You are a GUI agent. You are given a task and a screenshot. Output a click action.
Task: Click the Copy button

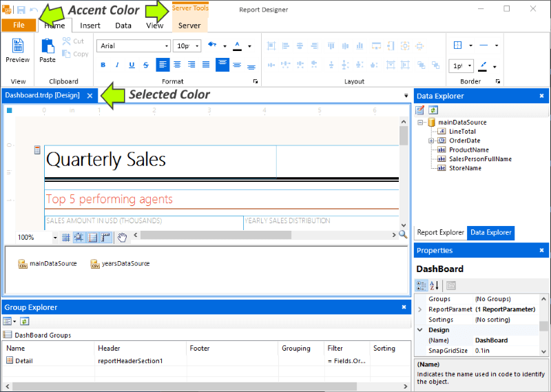pyautogui.click(x=75, y=54)
